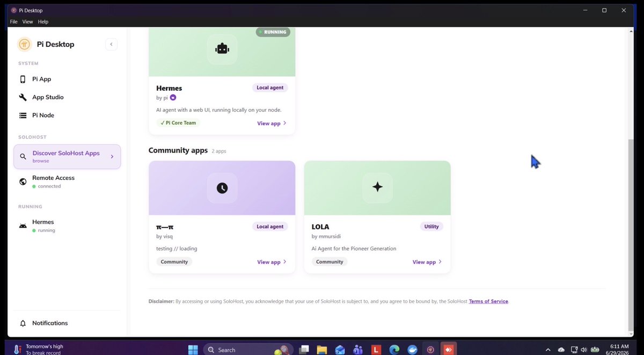Screen dimensions: 644x355
Task: Click the 'testing // loading' description
Action: click(177, 249)
